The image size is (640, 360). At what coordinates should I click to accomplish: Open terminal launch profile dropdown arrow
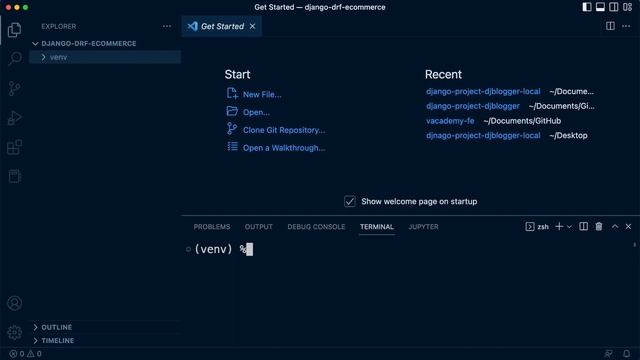pos(569,227)
